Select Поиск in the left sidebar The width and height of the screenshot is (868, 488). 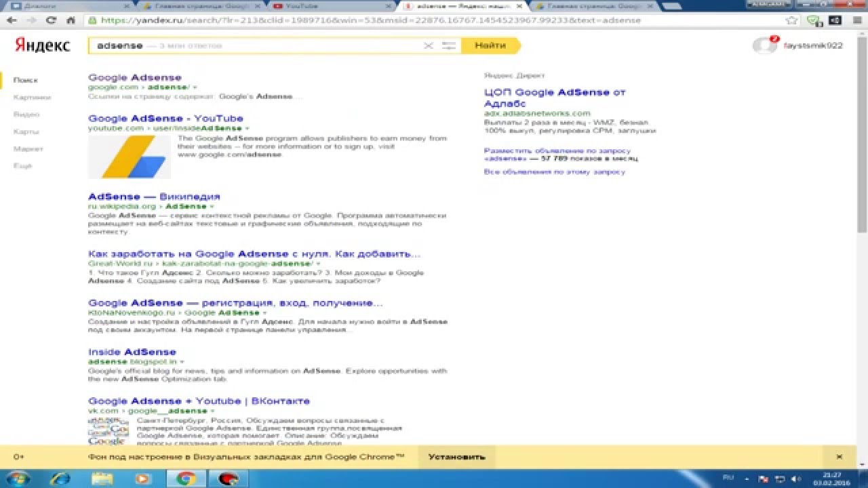pos(26,80)
